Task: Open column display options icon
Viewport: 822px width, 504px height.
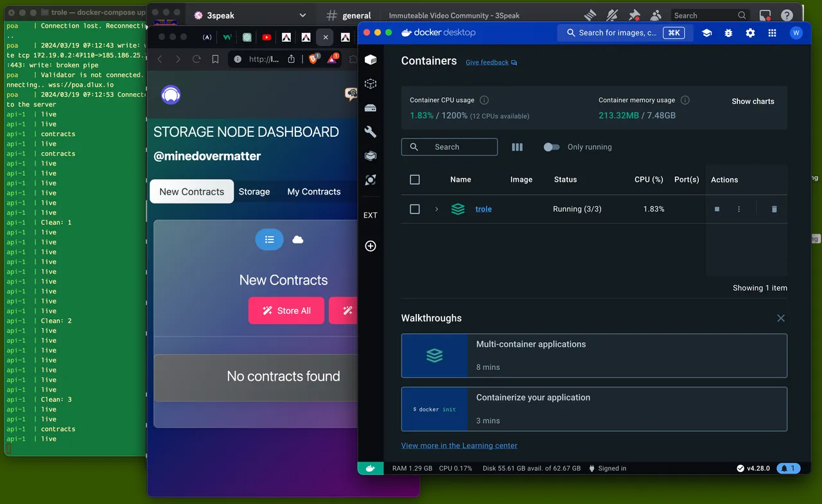Action: [518, 147]
